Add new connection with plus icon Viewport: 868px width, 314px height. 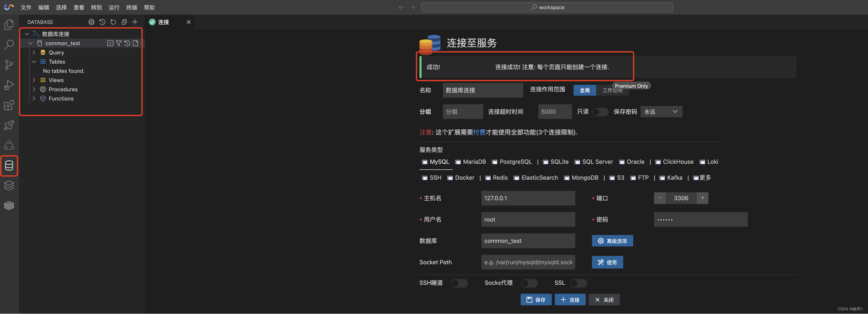(135, 22)
